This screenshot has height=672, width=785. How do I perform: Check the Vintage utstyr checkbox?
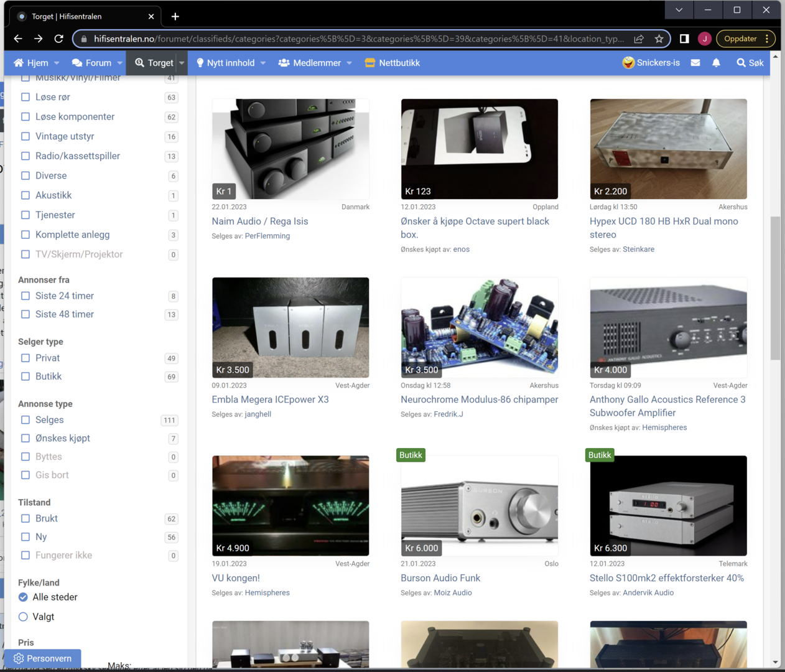click(x=26, y=136)
